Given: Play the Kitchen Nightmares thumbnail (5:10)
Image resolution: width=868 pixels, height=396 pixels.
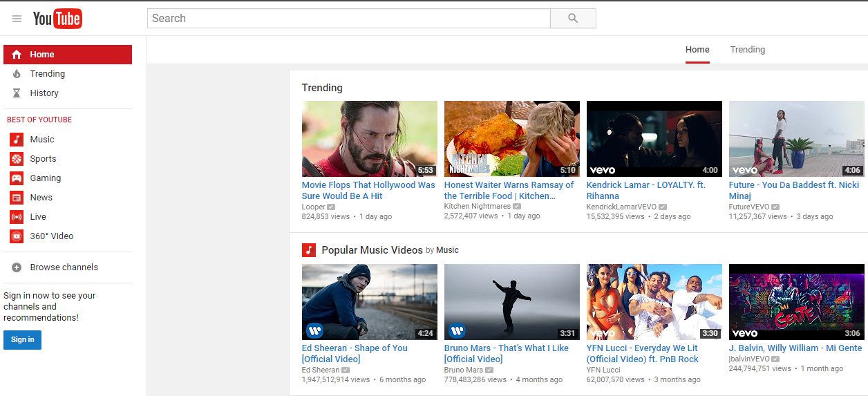Looking at the screenshot, I should click(x=512, y=139).
